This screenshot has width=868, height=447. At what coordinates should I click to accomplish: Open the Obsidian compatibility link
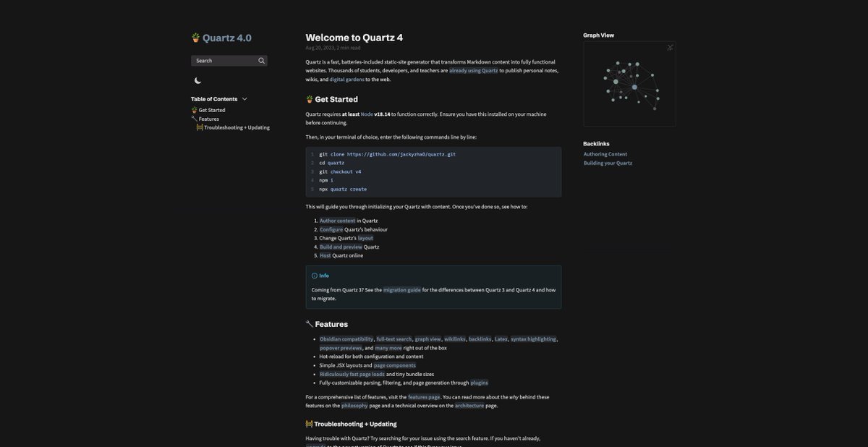click(346, 339)
